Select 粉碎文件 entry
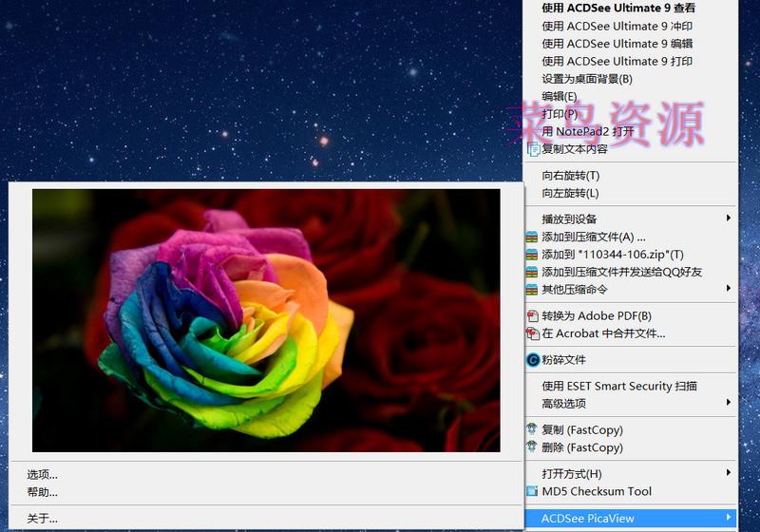Screen dimensions: 760x532 pyautogui.click(x=563, y=360)
